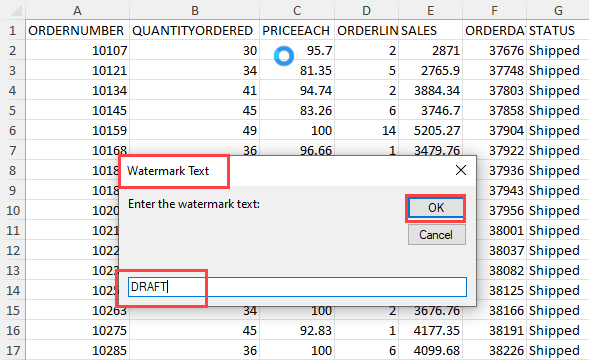Select sales cell showing 2871

(x=430, y=50)
